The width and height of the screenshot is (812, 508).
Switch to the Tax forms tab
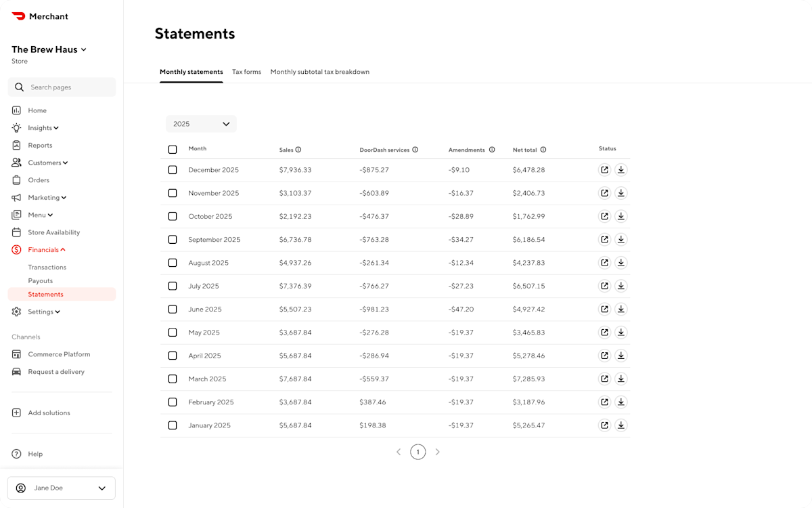246,71
